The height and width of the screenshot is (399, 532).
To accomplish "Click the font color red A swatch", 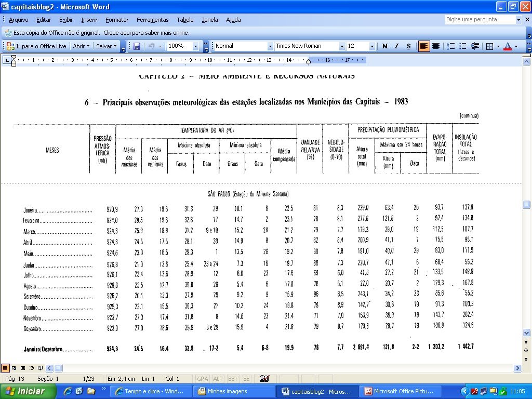I will [x=507, y=46].
